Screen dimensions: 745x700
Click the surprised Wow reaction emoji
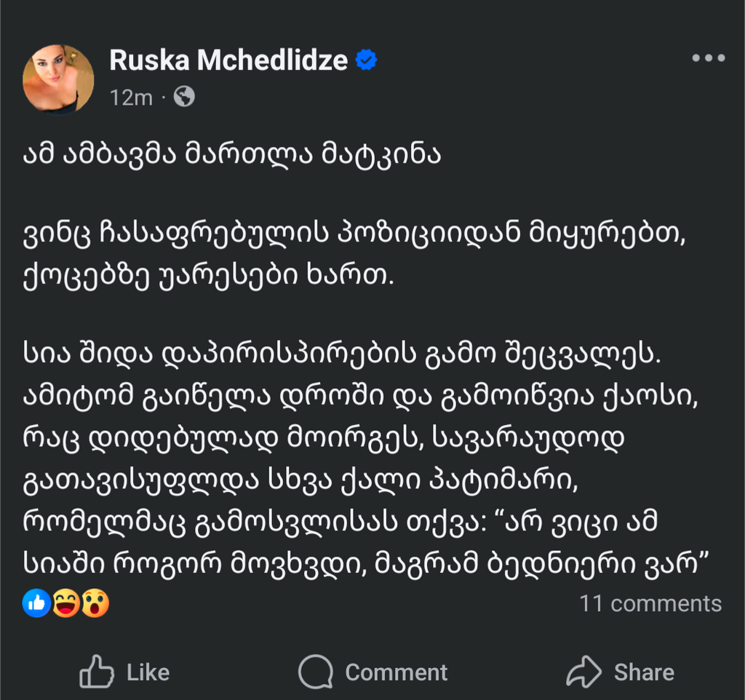tap(95, 603)
